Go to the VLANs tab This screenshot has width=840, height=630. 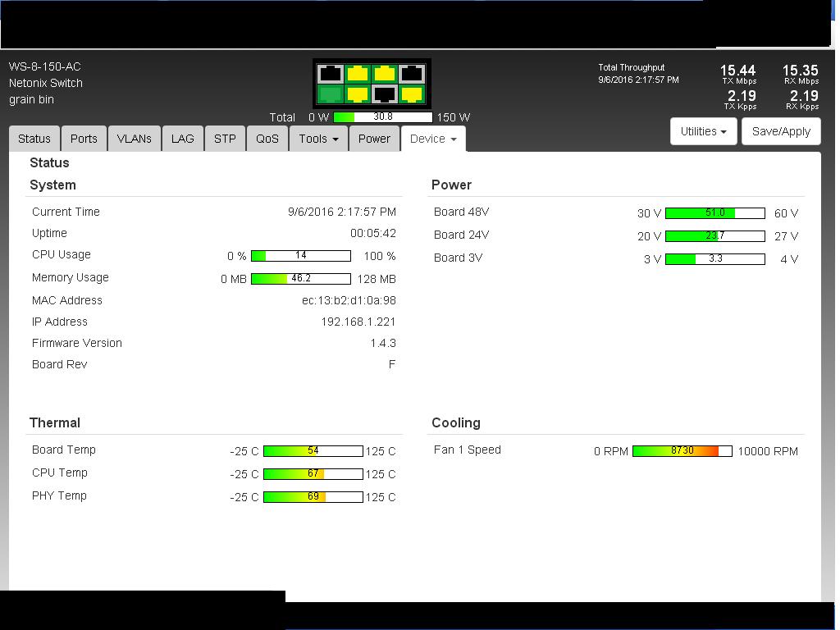tap(134, 139)
